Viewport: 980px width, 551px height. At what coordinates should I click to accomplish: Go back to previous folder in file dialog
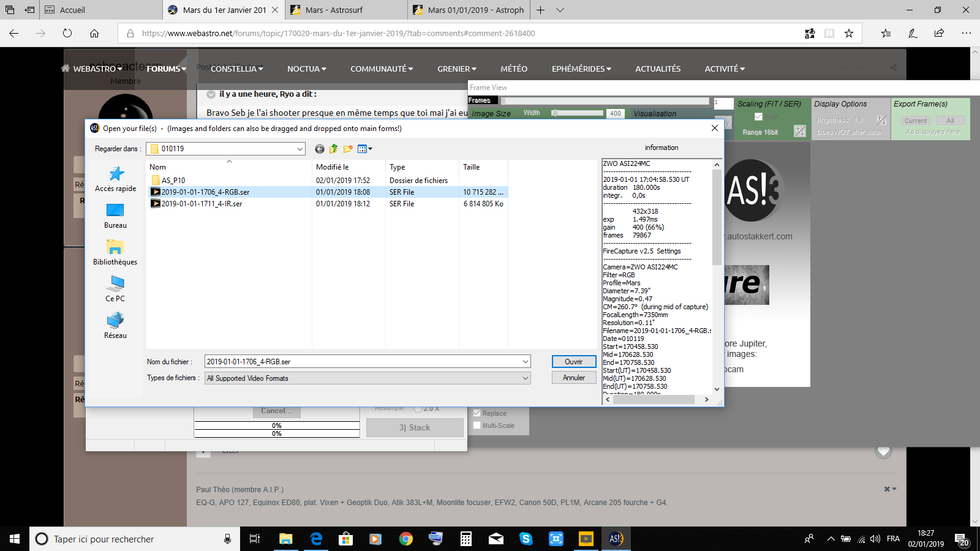click(320, 149)
